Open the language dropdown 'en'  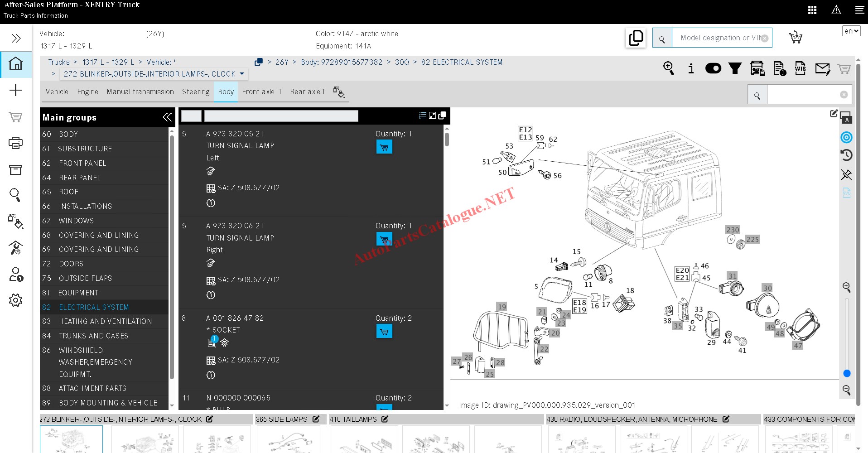(851, 31)
